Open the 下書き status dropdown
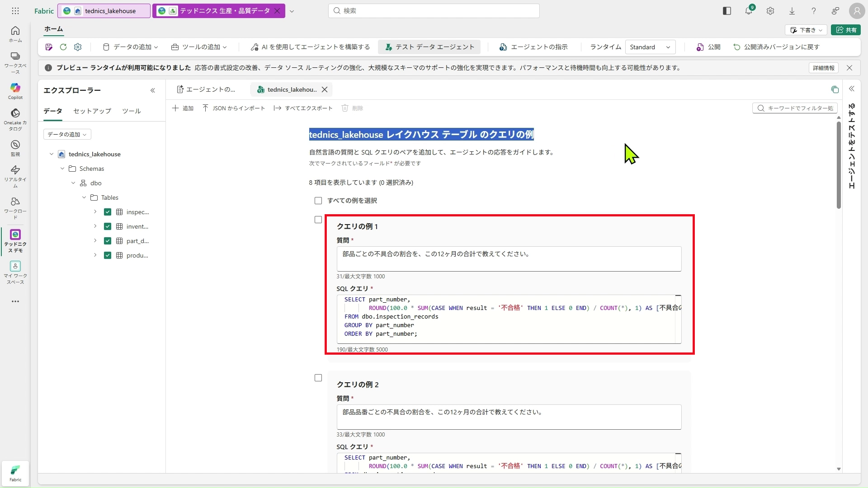The width and height of the screenshot is (868, 488). click(806, 30)
